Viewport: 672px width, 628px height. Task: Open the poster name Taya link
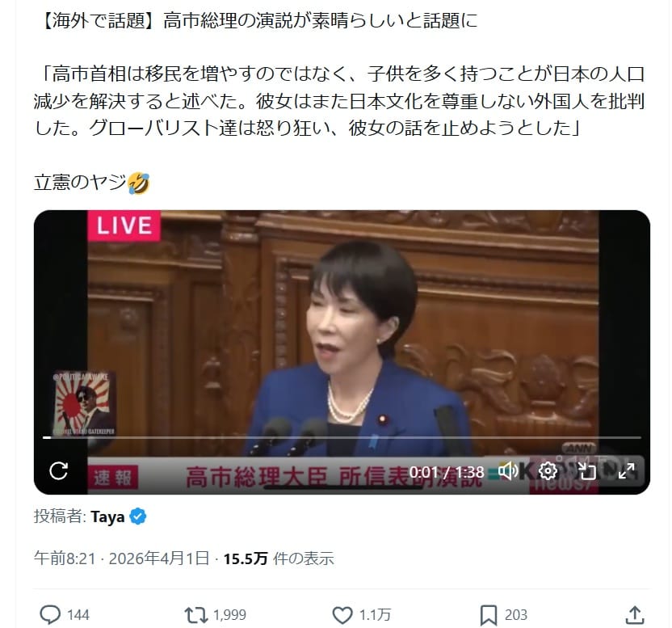click(107, 516)
